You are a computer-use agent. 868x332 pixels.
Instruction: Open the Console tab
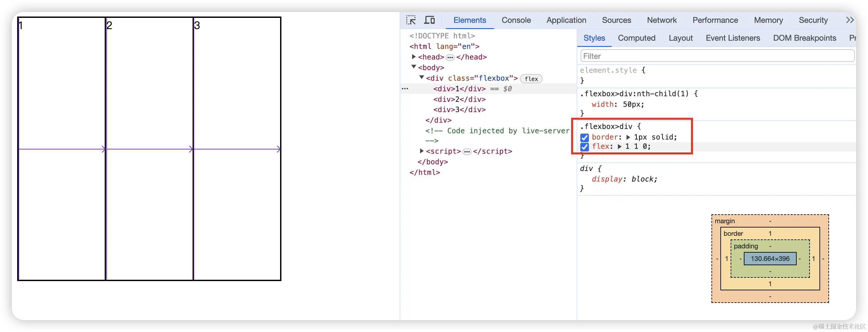point(516,20)
